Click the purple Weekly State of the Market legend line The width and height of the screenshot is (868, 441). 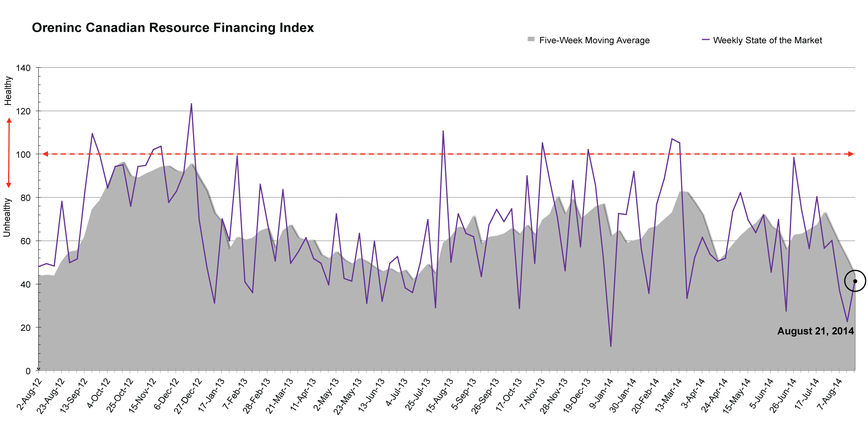click(x=706, y=40)
